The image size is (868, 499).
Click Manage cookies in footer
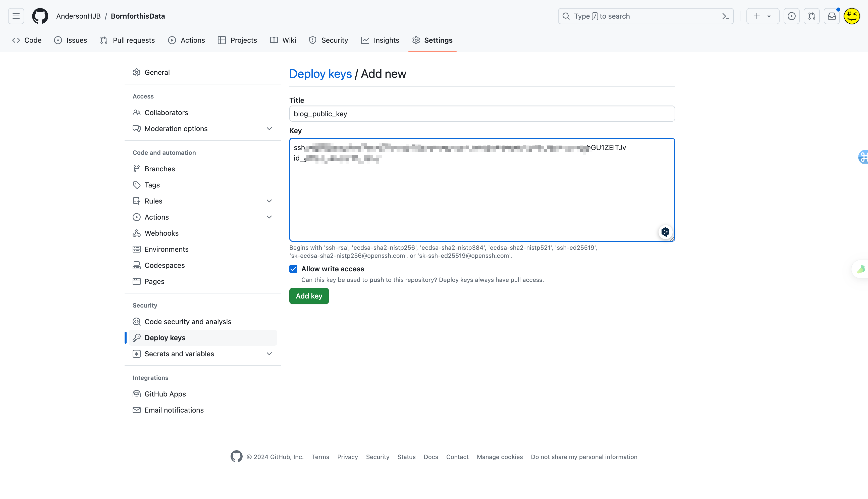tap(500, 457)
